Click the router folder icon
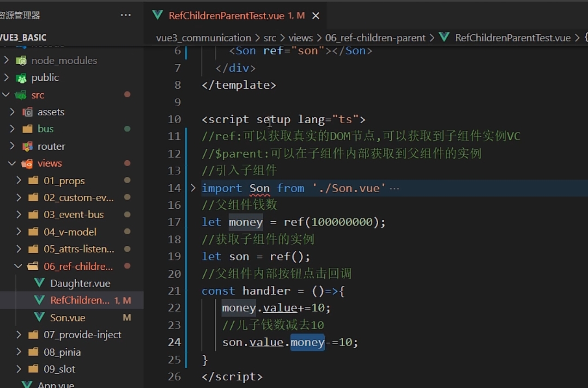 coord(28,146)
